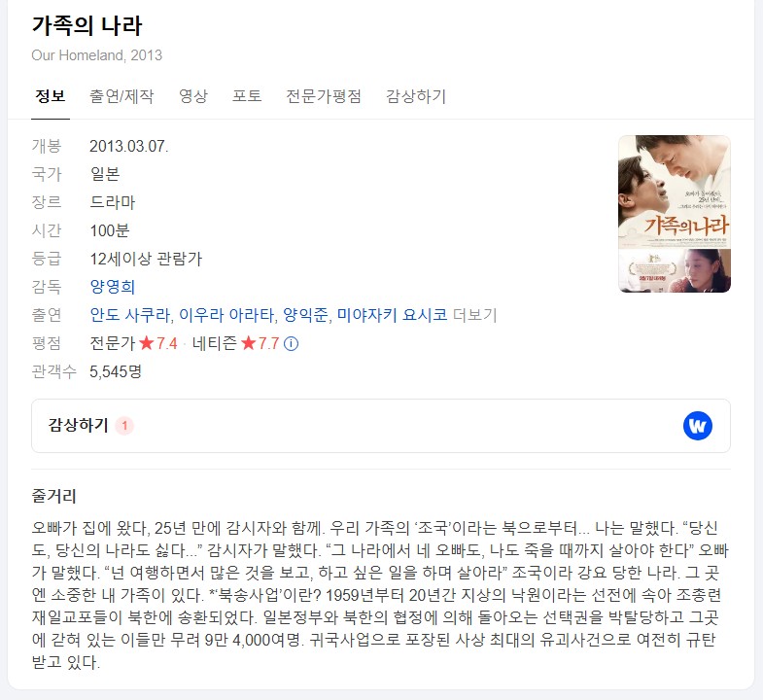The height and width of the screenshot is (700, 763).
Task: Open director 양영희's page
Action: click(113, 287)
